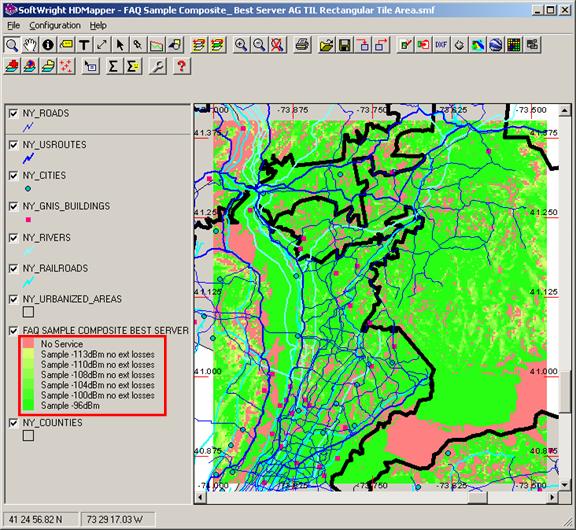Click the map vertical scrollbar up arrow
The image size is (576, 530).
pos(564,110)
